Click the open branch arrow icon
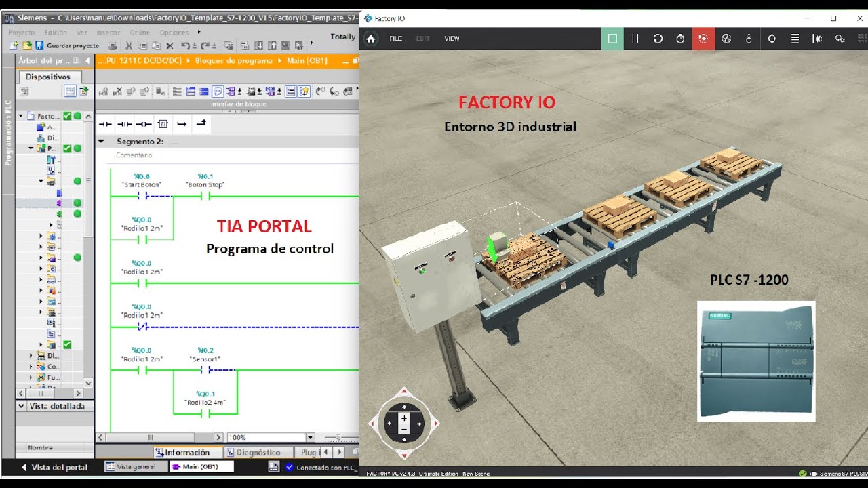The image size is (868, 488). (x=182, y=124)
